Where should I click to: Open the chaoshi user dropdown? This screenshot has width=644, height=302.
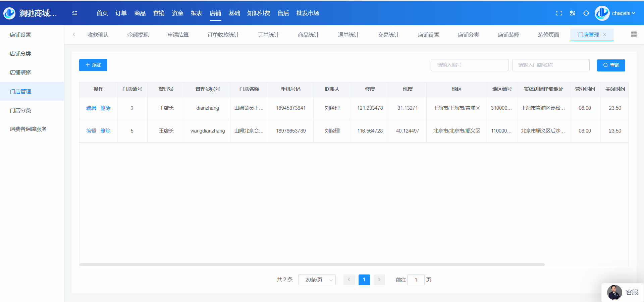[x=623, y=13]
